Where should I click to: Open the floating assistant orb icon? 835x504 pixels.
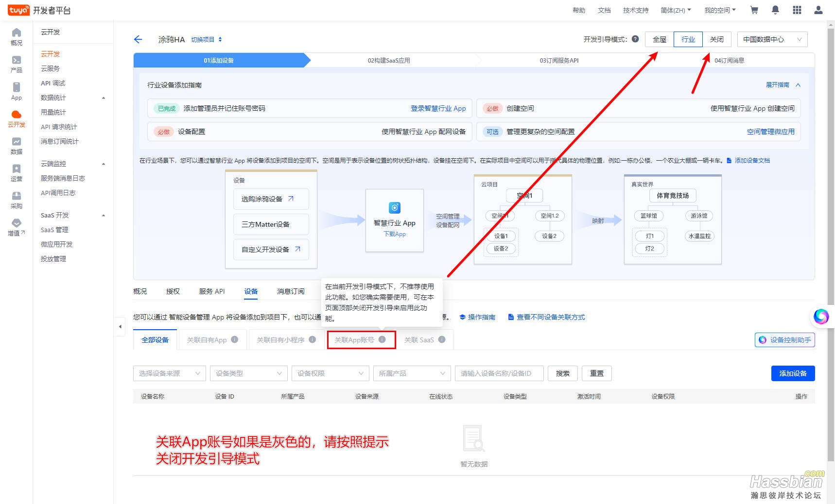click(821, 317)
